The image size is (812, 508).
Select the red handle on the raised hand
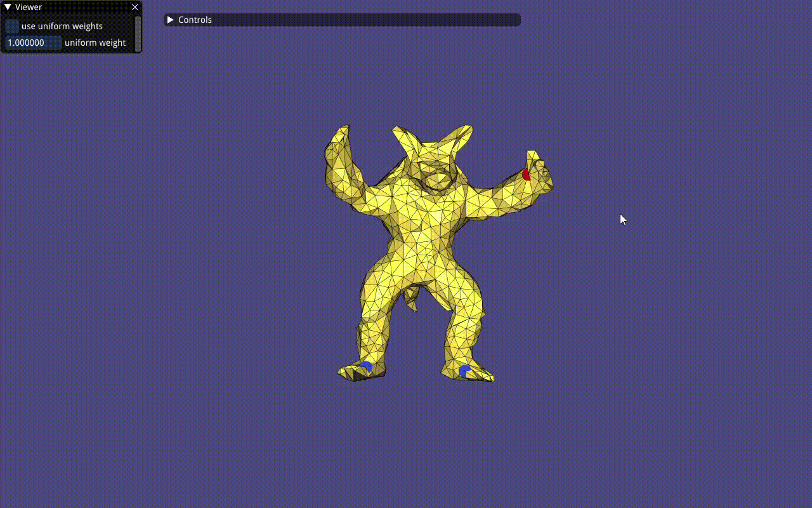(x=526, y=174)
